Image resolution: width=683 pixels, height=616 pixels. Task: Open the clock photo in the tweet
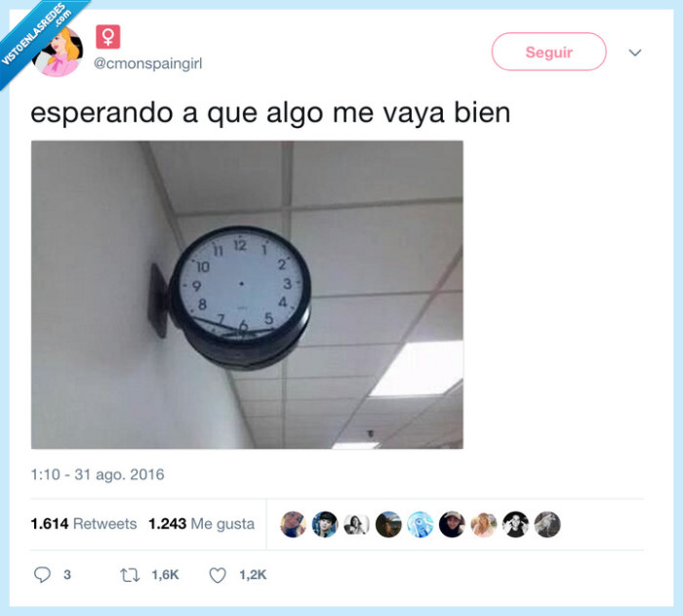[247, 294]
